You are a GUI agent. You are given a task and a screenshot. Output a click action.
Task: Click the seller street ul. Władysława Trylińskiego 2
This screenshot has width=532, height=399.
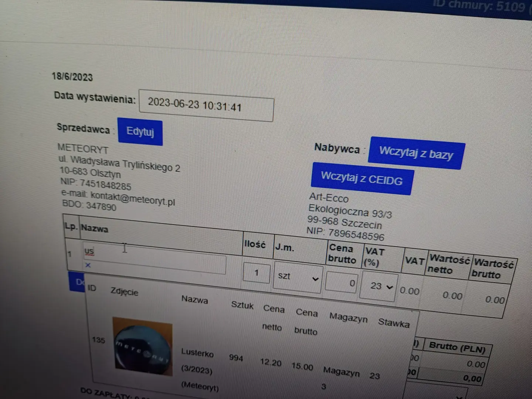point(119,163)
